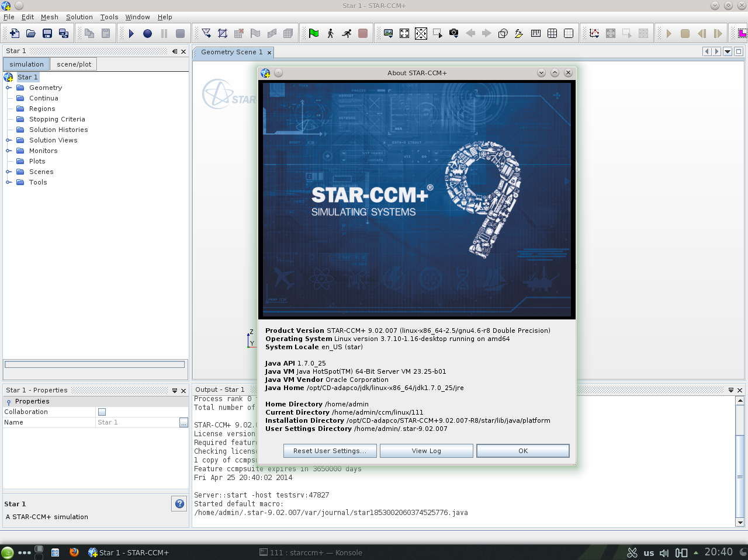Switch to the scene/plot tab

click(x=74, y=64)
